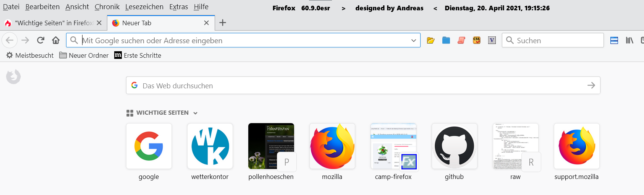Open the Library (books) icon
The width and height of the screenshot is (644, 195).
(x=629, y=40)
